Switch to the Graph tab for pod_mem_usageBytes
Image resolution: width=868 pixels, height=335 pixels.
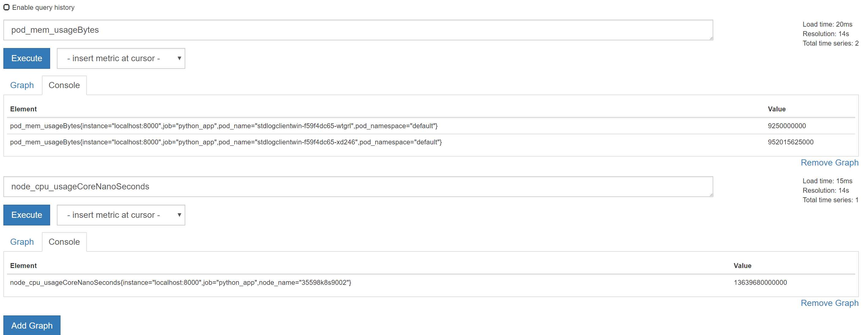22,85
